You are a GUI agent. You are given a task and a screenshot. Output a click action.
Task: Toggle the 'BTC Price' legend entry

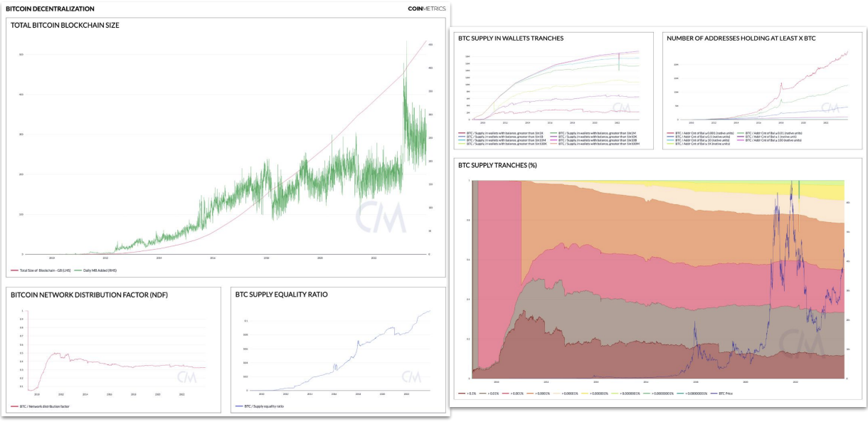tap(727, 394)
